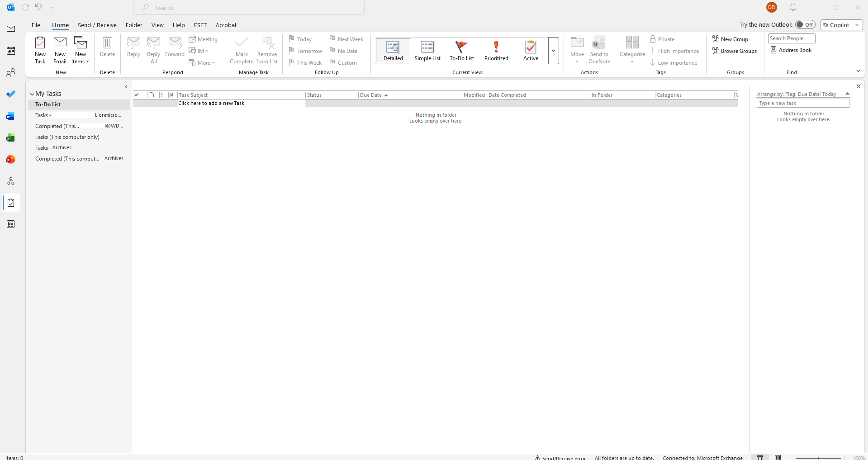This screenshot has height=460, width=868.
Task: Open More Apps in the sidebar
Action: point(11,224)
